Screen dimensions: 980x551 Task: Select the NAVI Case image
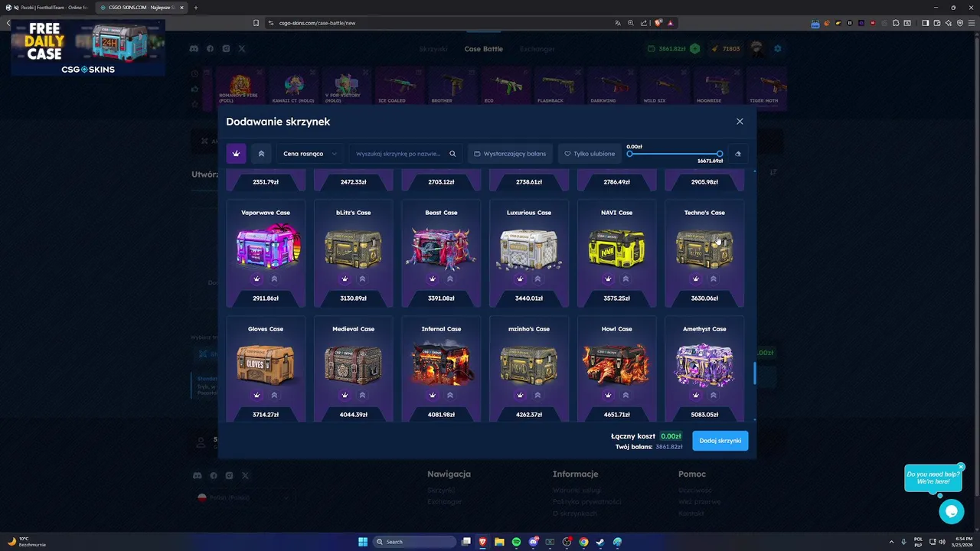coord(616,248)
